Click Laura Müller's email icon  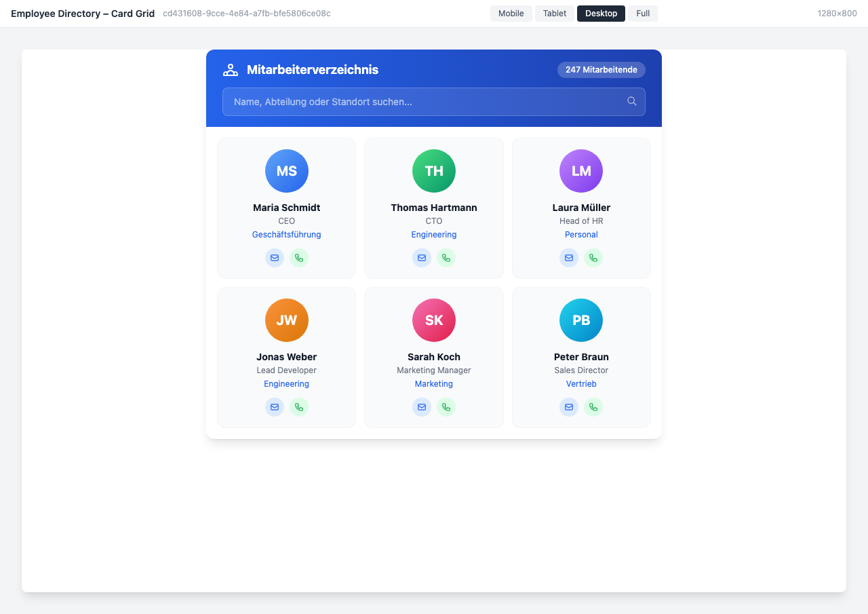tap(569, 258)
